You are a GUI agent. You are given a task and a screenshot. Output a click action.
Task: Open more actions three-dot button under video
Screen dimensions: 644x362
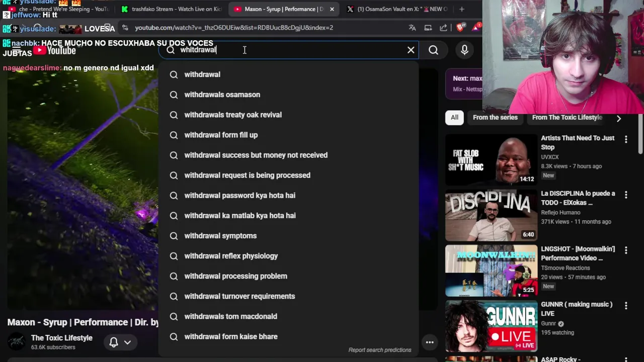(x=430, y=342)
